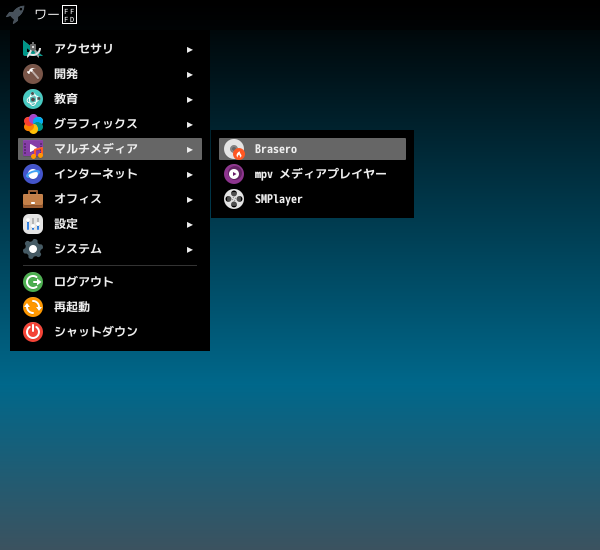Choose ログアウト to log out
The image size is (600, 550).
[110, 282]
